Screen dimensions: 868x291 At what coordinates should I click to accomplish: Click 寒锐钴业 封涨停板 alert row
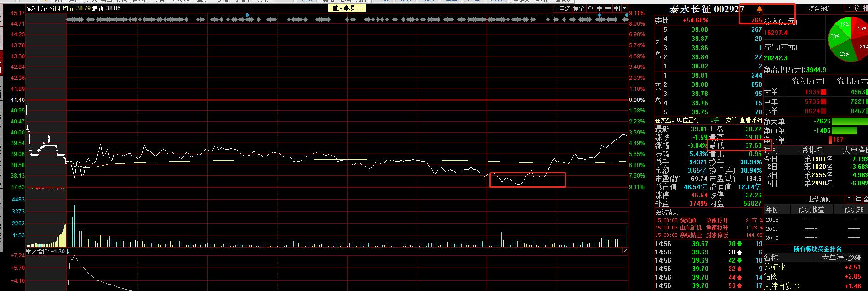pos(708,235)
